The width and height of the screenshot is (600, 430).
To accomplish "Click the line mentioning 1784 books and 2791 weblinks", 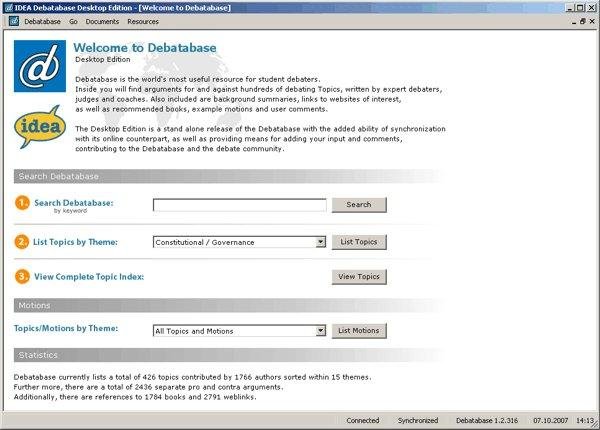I will [135, 397].
